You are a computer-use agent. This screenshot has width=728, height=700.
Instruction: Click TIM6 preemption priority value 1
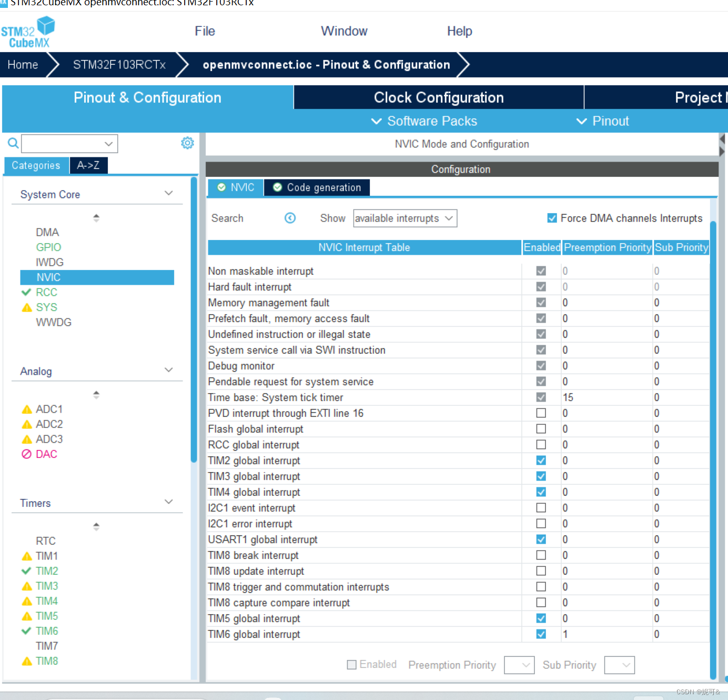tap(565, 634)
